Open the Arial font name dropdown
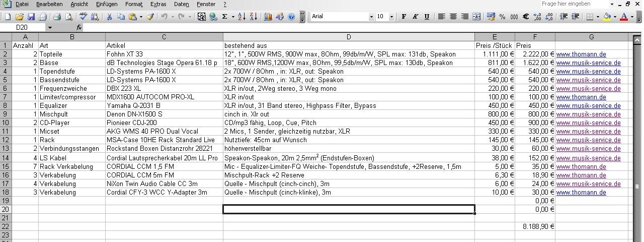This screenshot has width=644, height=242. click(371, 17)
